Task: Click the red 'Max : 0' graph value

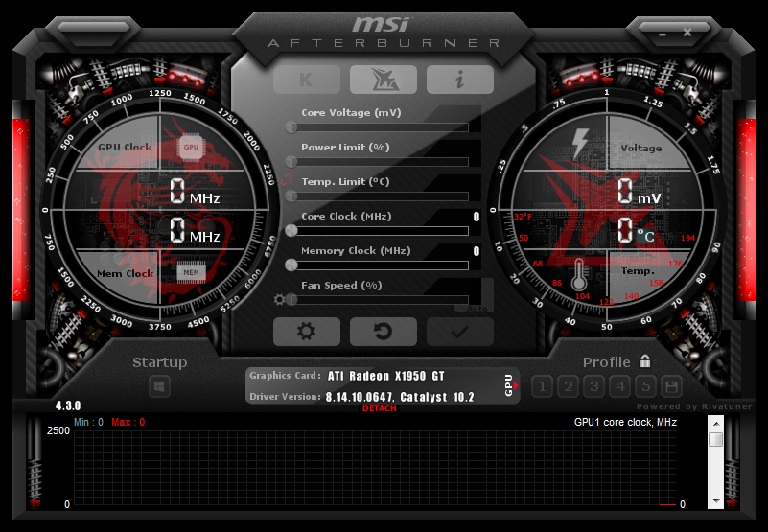Action: click(x=128, y=422)
